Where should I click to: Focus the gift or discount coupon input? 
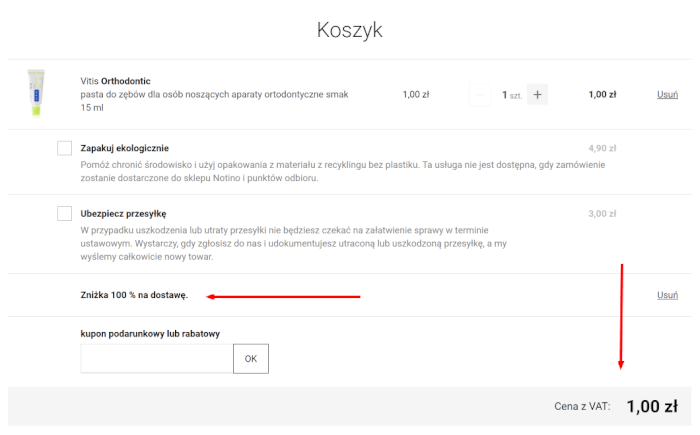156,358
